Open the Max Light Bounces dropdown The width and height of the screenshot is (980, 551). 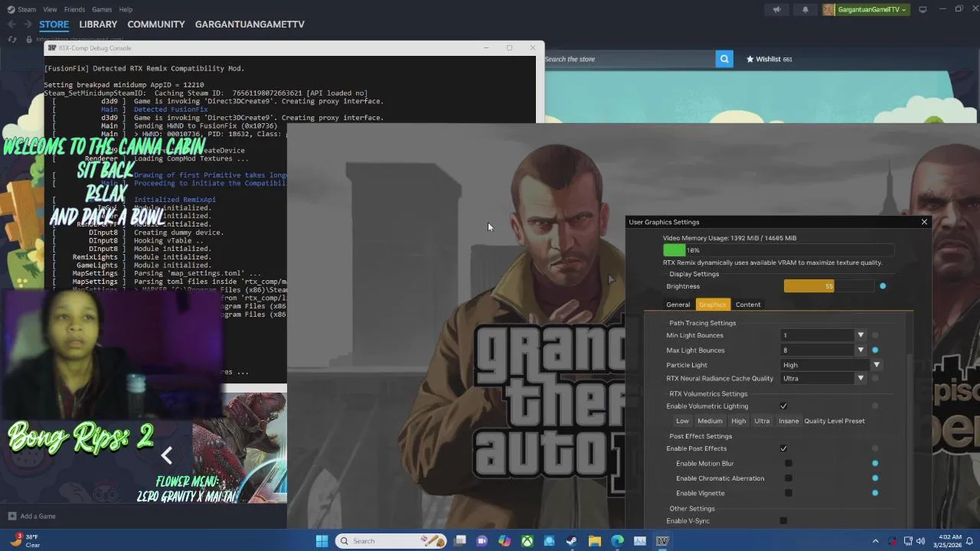click(823, 350)
